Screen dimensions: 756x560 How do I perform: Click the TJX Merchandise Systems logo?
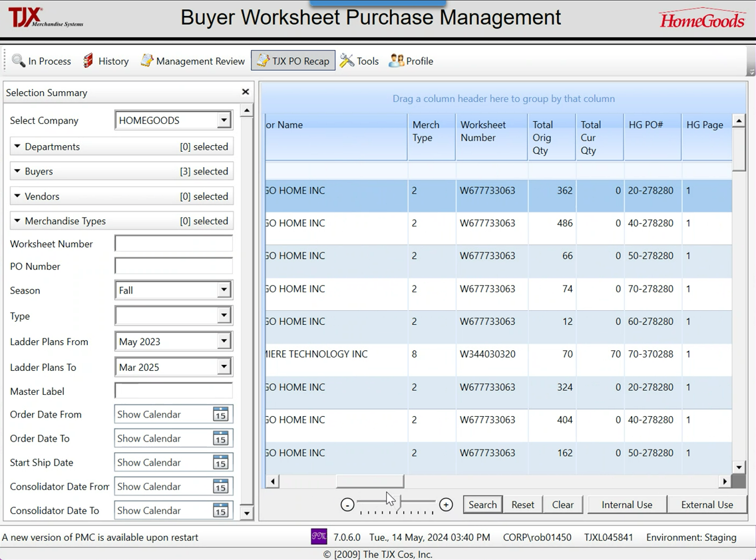(x=45, y=17)
